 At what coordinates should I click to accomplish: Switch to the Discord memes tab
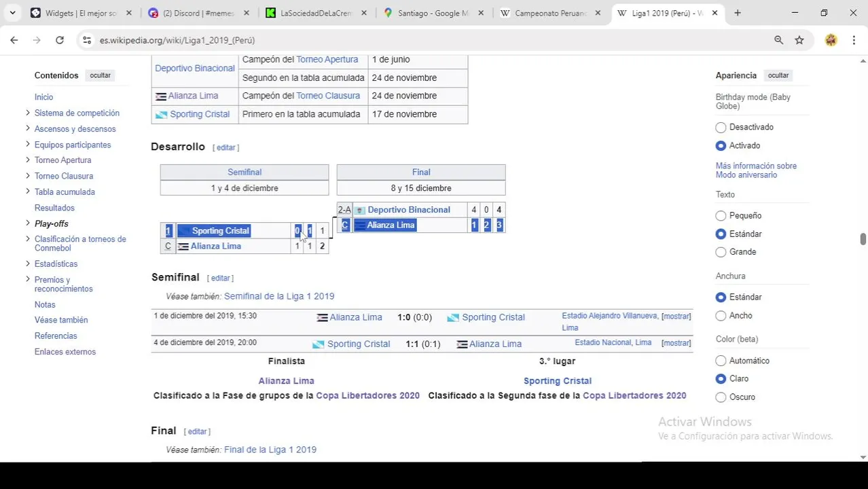pyautogui.click(x=199, y=13)
